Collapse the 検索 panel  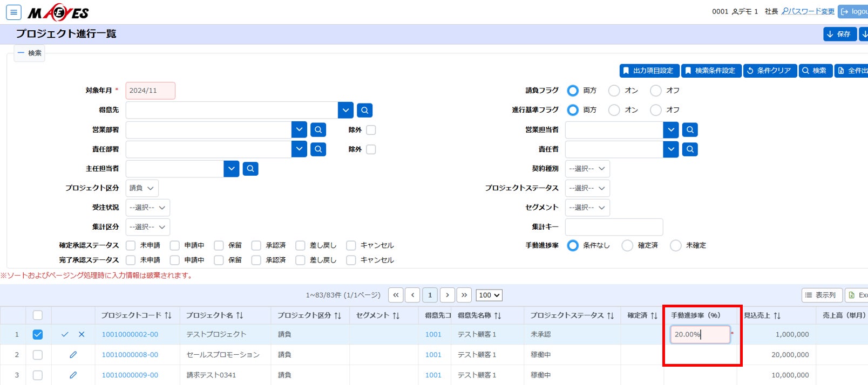(x=29, y=53)
